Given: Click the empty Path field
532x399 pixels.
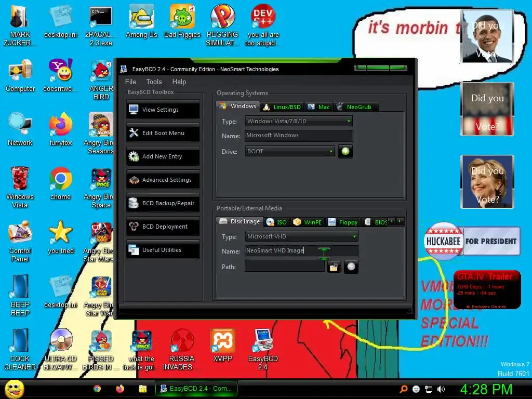Looking at the screenshot, I should (x=285, y=267).
